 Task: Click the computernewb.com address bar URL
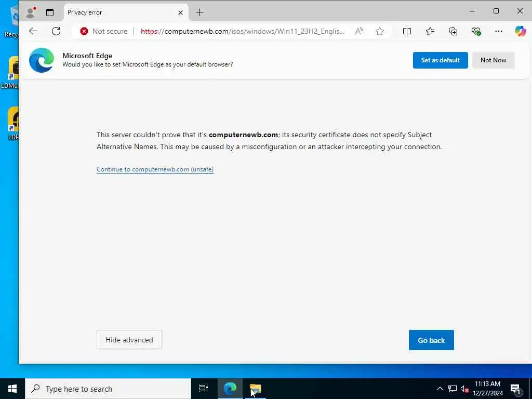pyautogui.click(x=243, y=31)
